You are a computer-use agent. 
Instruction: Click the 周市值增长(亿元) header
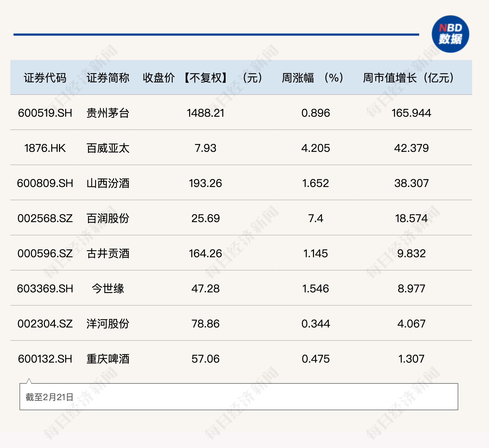pyautogui.click(x=408, y=78)
